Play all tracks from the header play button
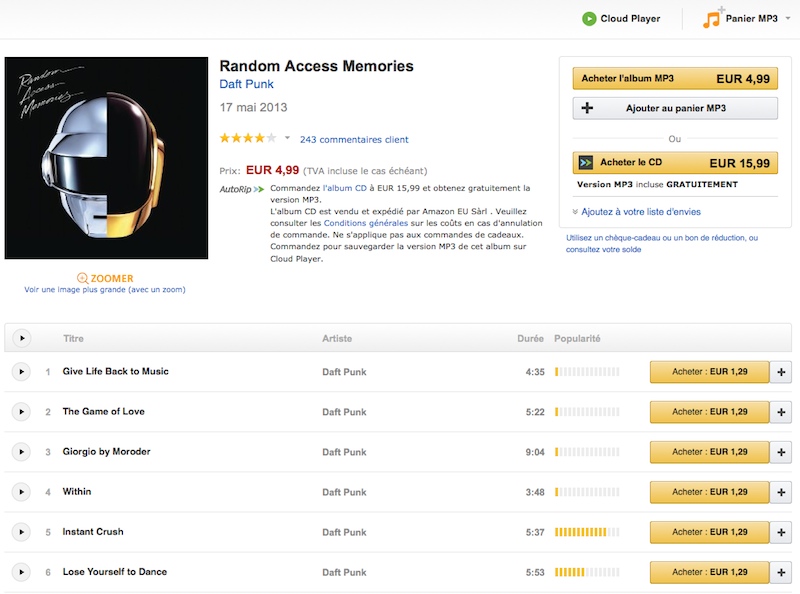 click(x=21, y=338)
